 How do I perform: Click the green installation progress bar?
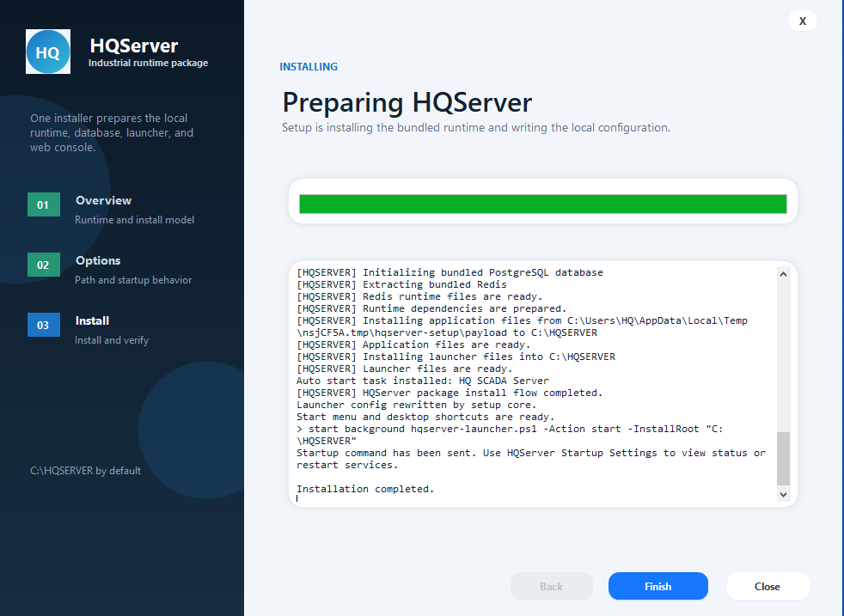click(542, 204)
